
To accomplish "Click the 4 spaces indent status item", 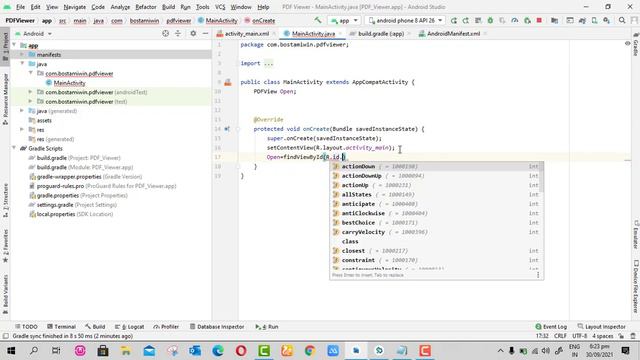I will pyautogui.click(x=602, y=336).
